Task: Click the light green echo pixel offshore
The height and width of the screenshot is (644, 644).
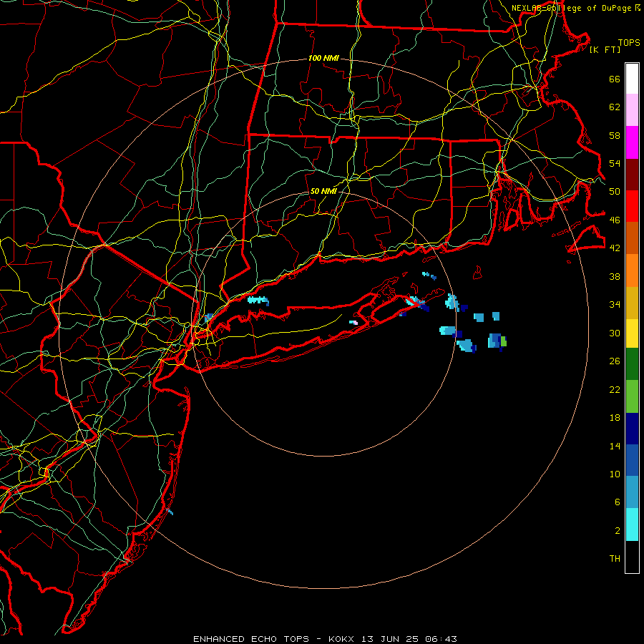Action: point(504,341)
